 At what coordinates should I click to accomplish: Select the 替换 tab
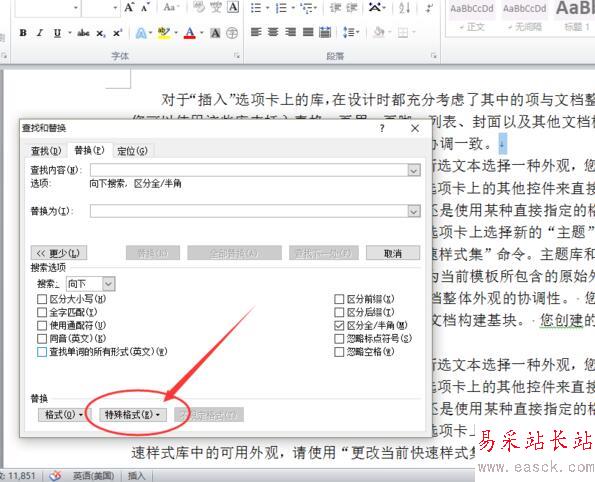(90, 150)
